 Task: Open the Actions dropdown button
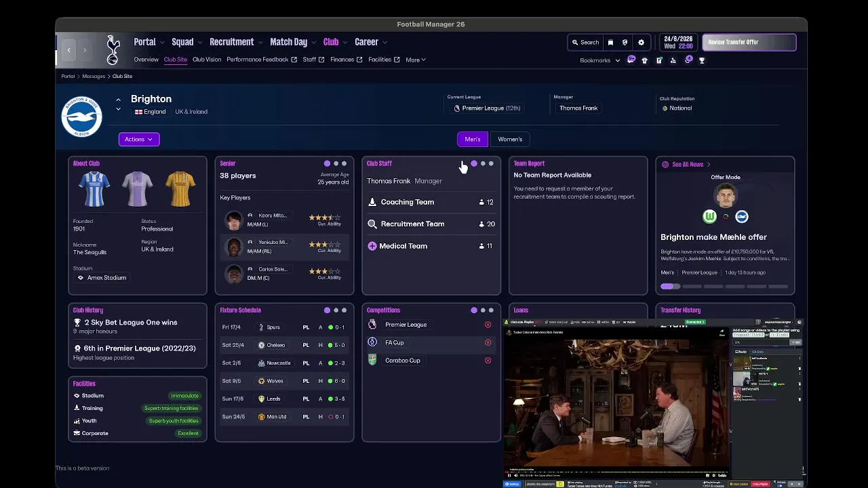coord(139,139)
